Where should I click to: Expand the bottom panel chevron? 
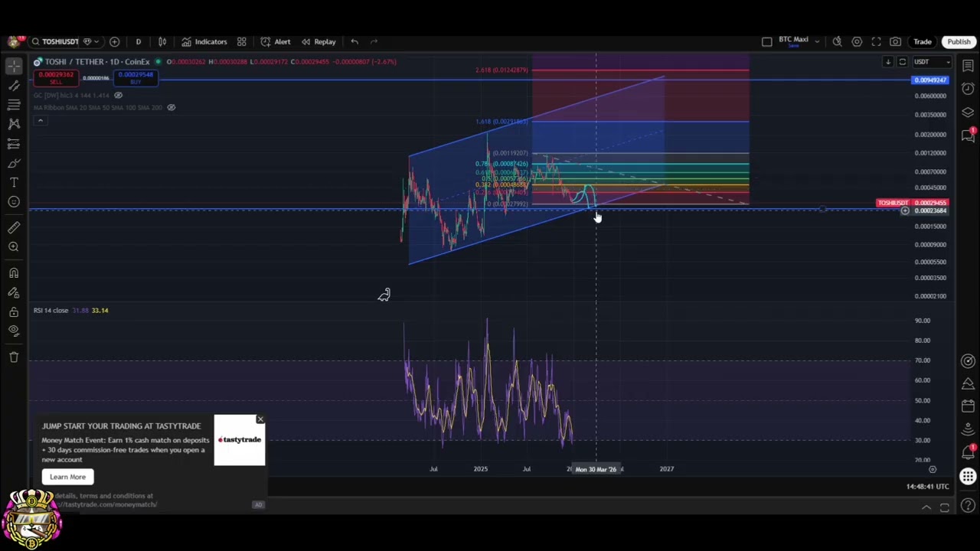926,507
